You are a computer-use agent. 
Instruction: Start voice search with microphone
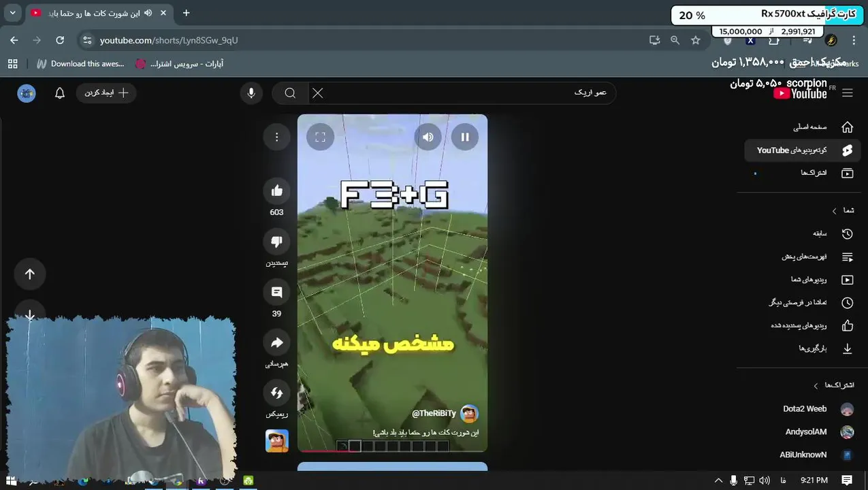point(251,93)
